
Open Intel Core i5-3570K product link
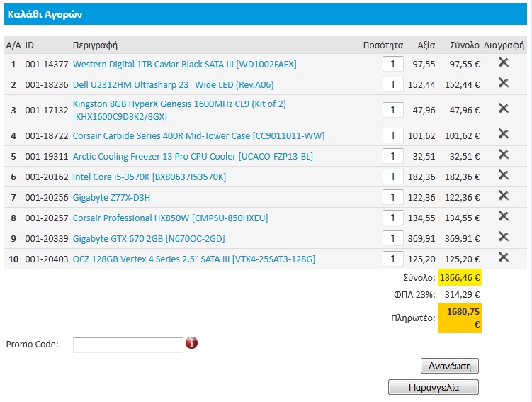click(149, 177)
